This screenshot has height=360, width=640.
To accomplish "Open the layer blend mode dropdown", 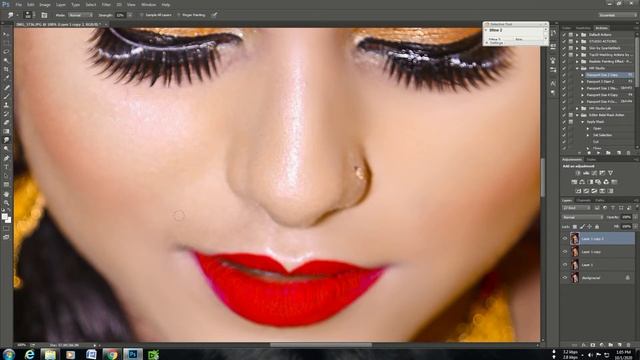I will pos(583,217).
